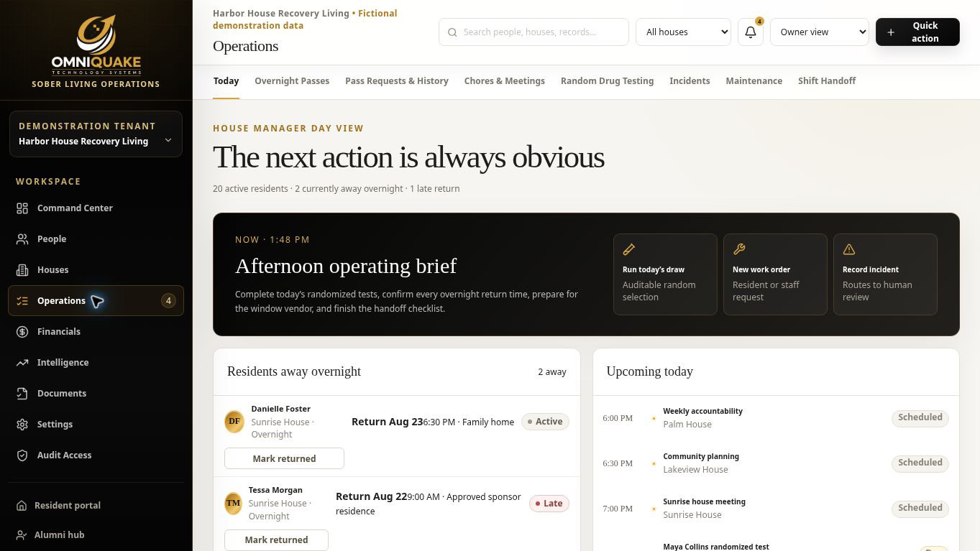Click the Sunrise house meeting event
Viewport: 980px width, 551px height.
775,509
